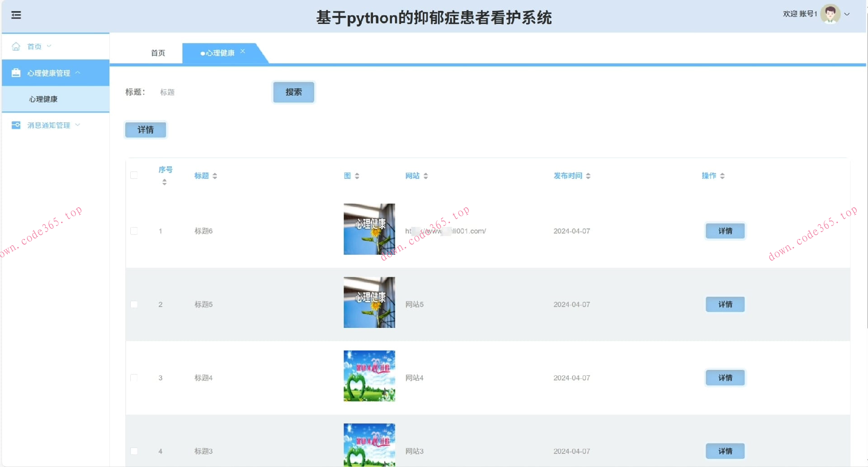Sort the 网站 column
This screenshot has height=467, width=868.
pos(426,176)
